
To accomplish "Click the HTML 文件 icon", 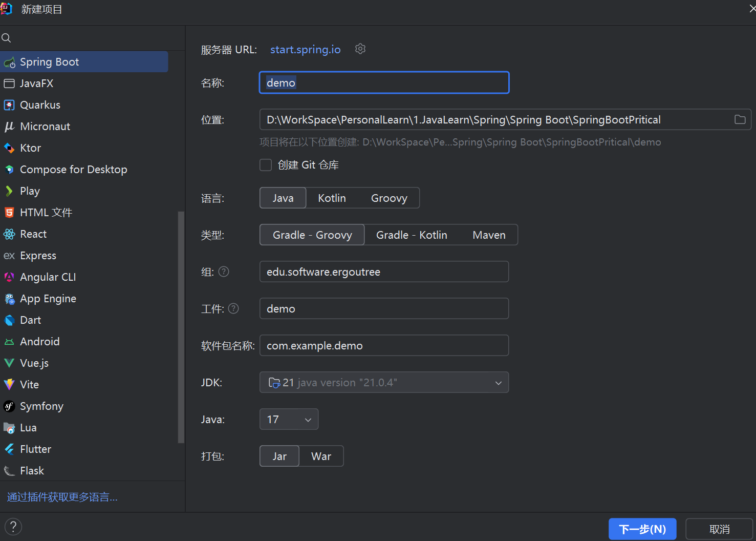I will coord(9,213).
